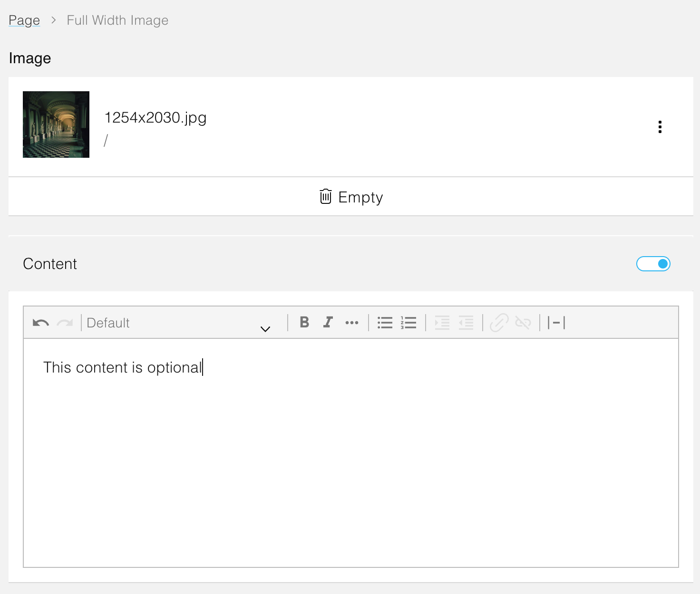The image size is (700, 594).
Task: Click the redo arrow in the toolbar
Action: coord(65,323)
